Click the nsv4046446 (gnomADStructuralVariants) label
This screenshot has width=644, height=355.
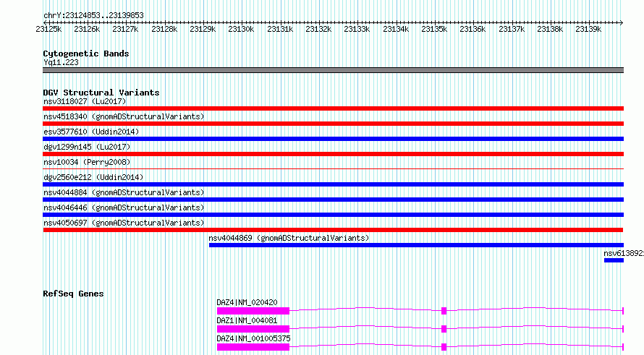coord(124,208)
